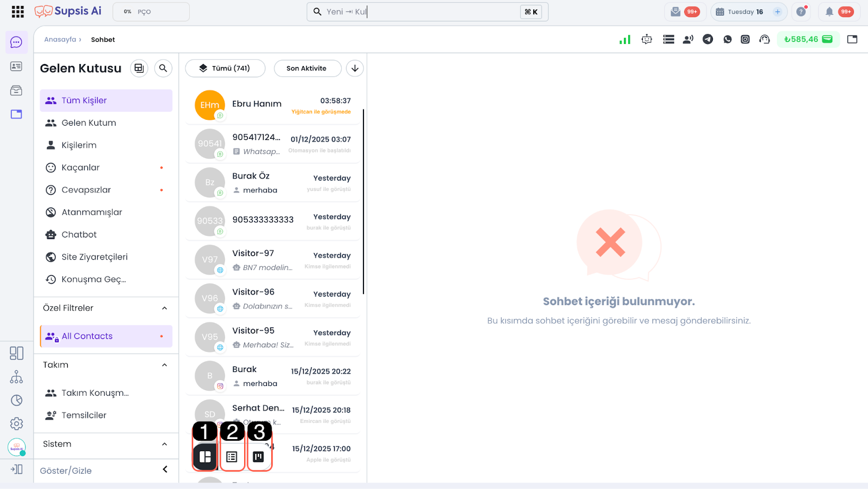Open the headset support icon
Viewport: 868px width, 489px height.
coord(764,39)
